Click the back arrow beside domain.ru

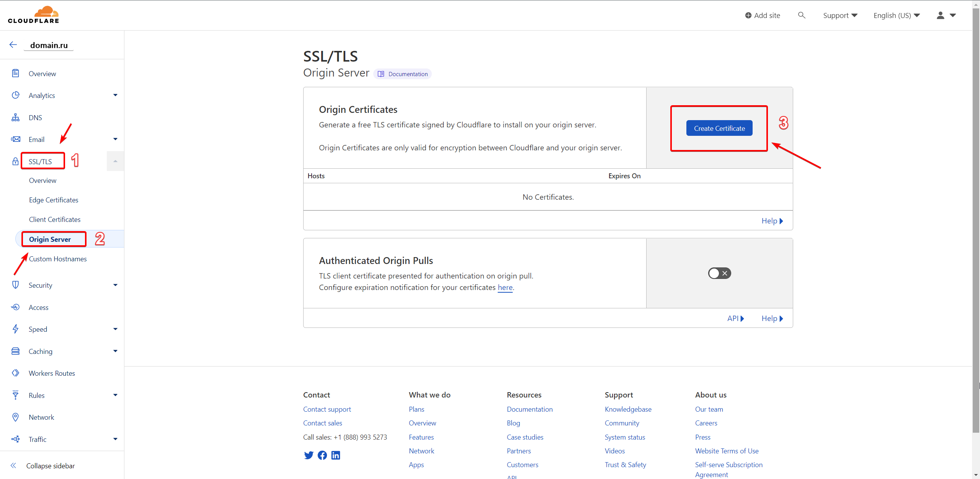point(13,45)
